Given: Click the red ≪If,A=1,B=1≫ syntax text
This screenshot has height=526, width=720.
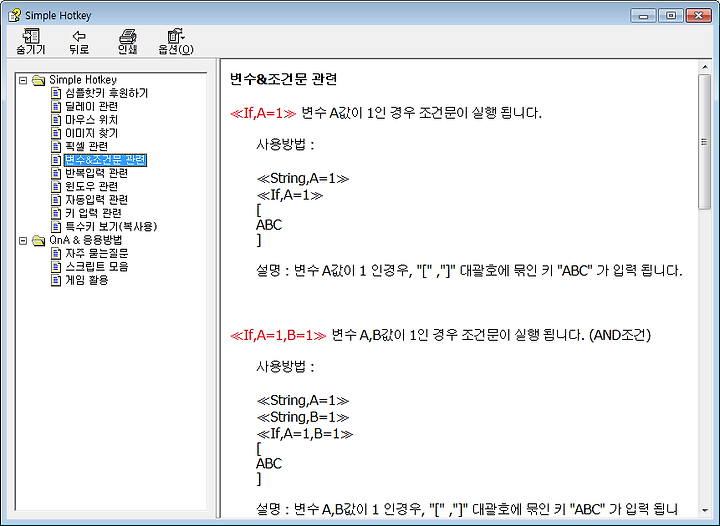Looking at the screenshot, I should click(x=278, y=335).
